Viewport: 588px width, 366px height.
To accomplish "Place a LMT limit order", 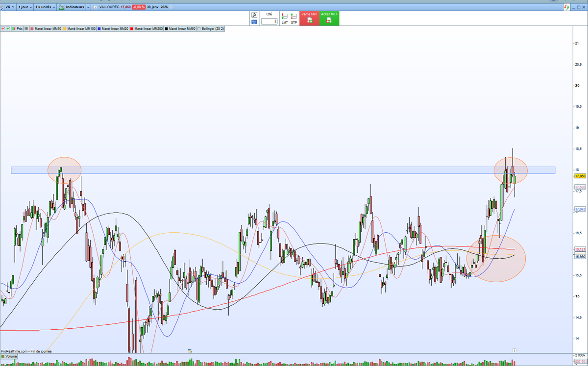I will [x=285, y=19].
